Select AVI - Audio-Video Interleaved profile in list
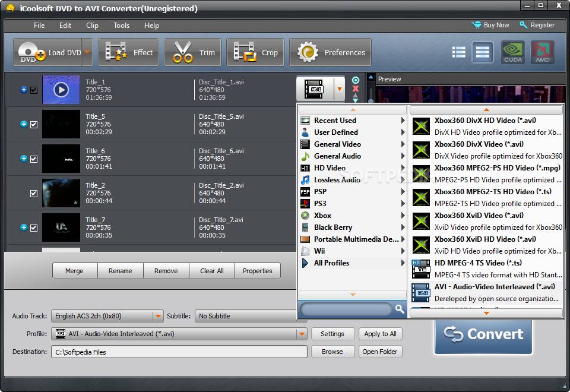Viewport: 570px width, 392px height. point(487,292)
